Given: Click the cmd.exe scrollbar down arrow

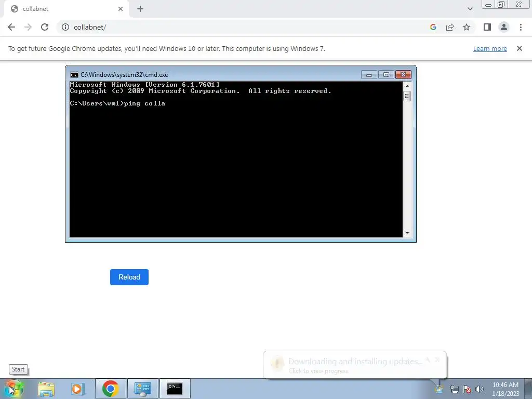Looking at the screenshot, I should coord(407,233).
